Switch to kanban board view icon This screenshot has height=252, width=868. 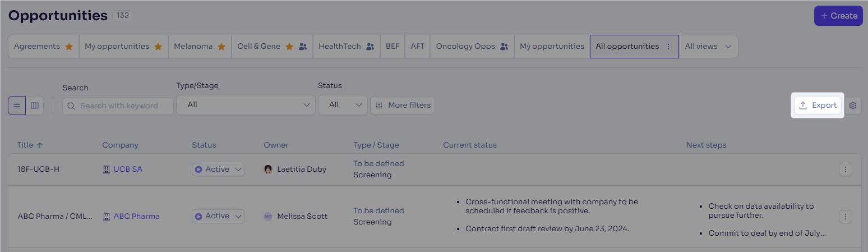click(35, 106)
